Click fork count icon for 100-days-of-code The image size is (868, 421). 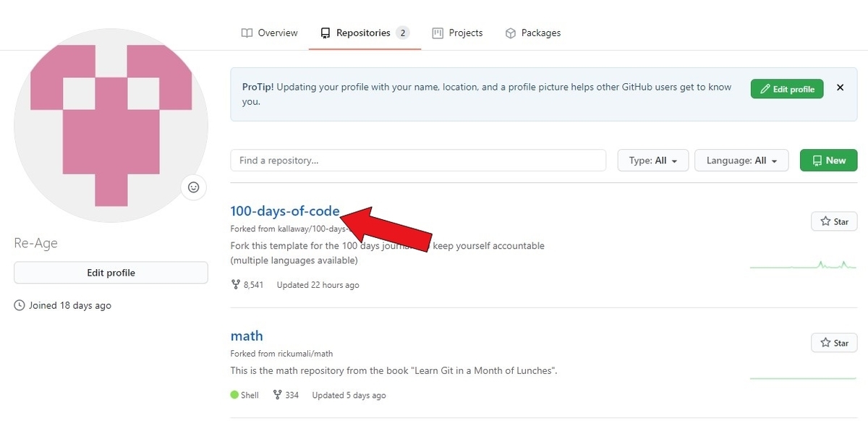(x=235, y=285)
